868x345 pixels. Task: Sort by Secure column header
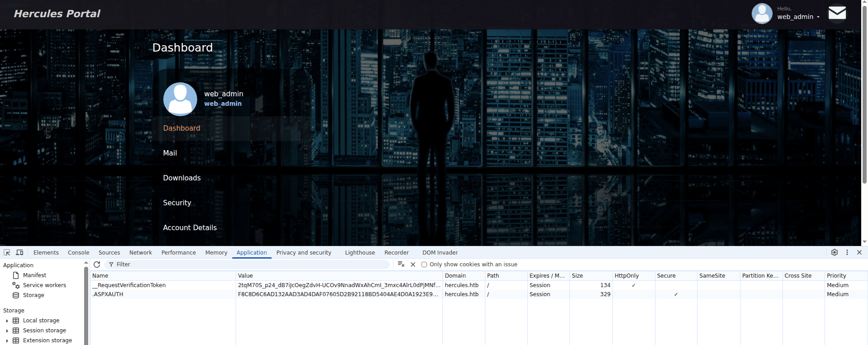click(x=676, y=276)
